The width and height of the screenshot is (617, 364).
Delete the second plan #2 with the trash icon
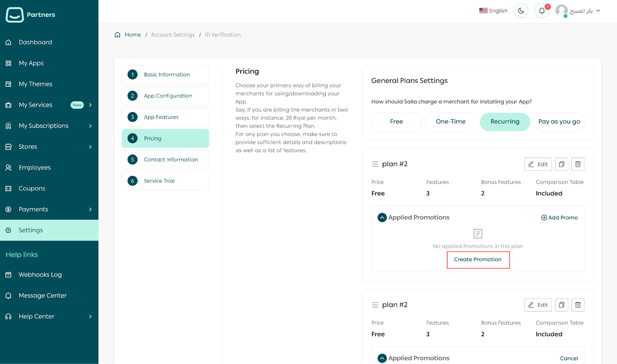pos(578,305)
